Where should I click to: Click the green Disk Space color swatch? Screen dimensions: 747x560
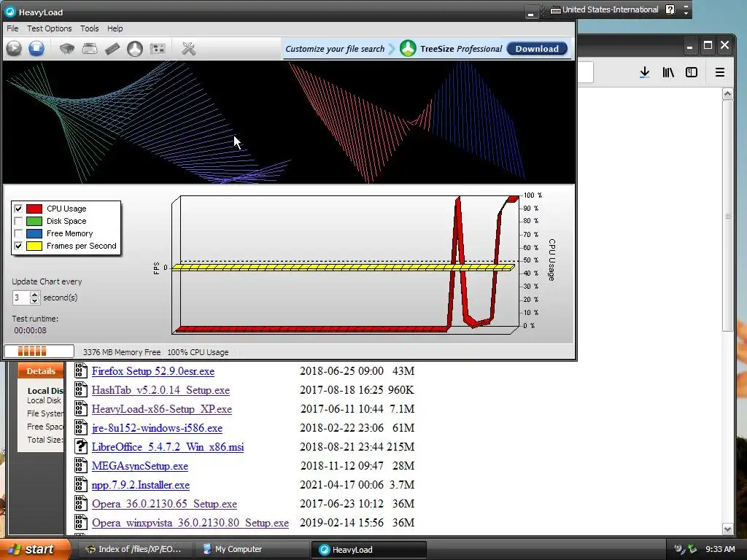click(x=34, y=221)
